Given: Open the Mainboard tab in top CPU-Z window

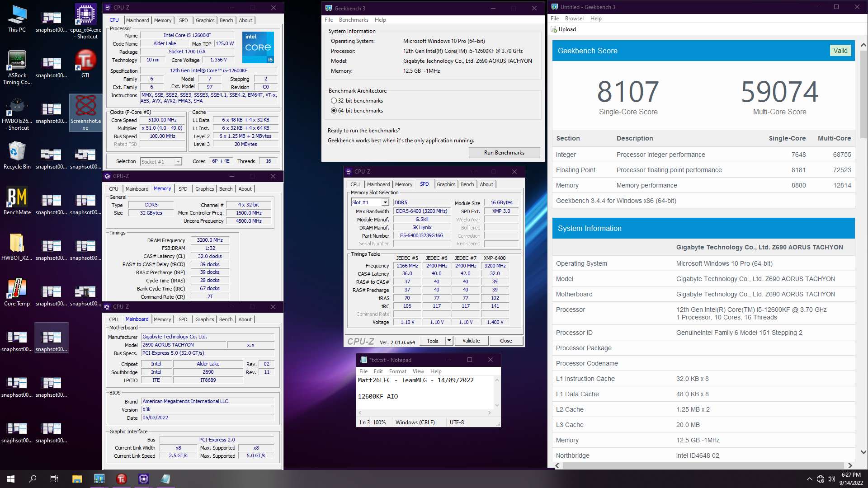Looking at the screenshot, I should click(x=137, y=20).
